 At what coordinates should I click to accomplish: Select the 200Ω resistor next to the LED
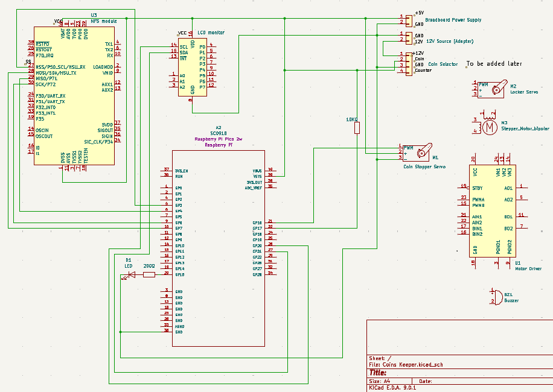149,275
